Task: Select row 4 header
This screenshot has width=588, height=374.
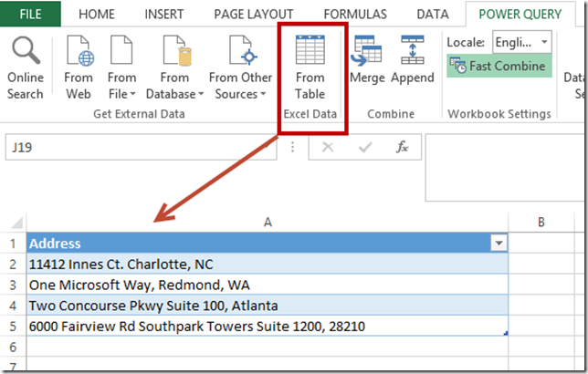Action: point(13,306)
